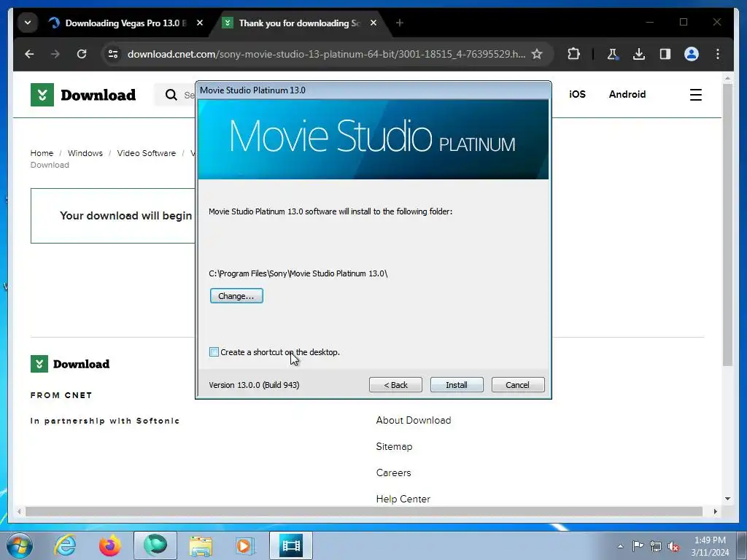Select the Thank you for downloading tab
The height and width of the screenshot is (560, 747).
click(x=299, y=23)
